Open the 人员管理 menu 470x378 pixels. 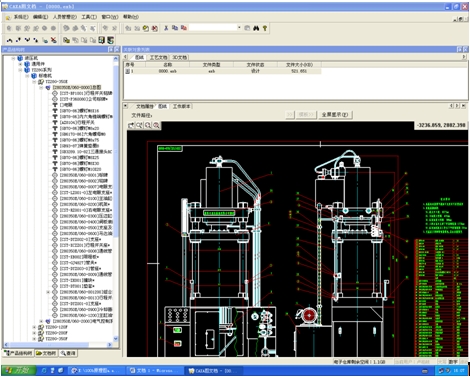coord(64,17)
